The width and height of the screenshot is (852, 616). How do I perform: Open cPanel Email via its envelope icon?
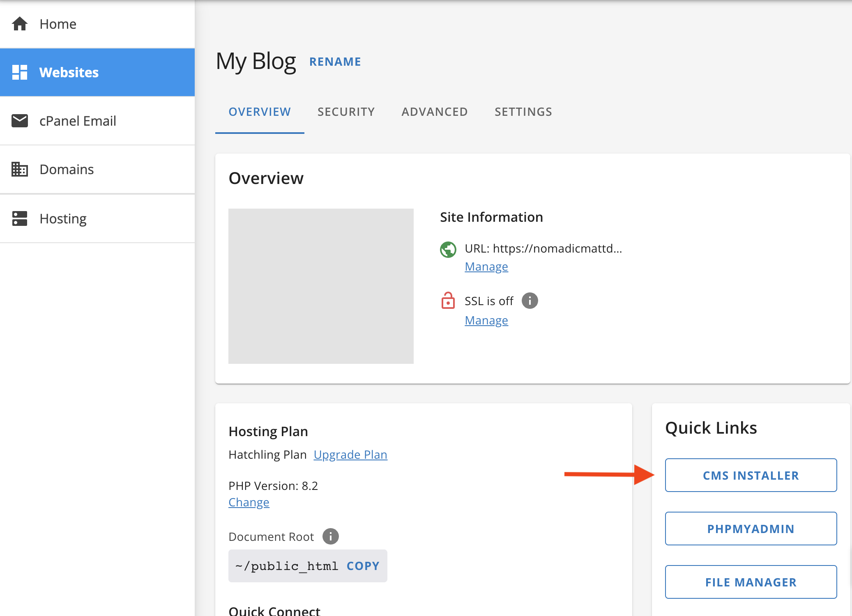pos(19,121)
